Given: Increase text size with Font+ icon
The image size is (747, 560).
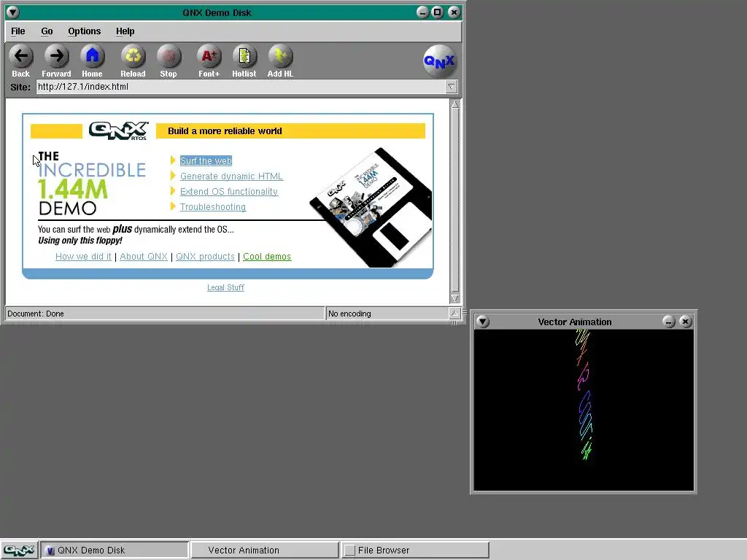Looking at the screenshot, I should click(209, 57).
